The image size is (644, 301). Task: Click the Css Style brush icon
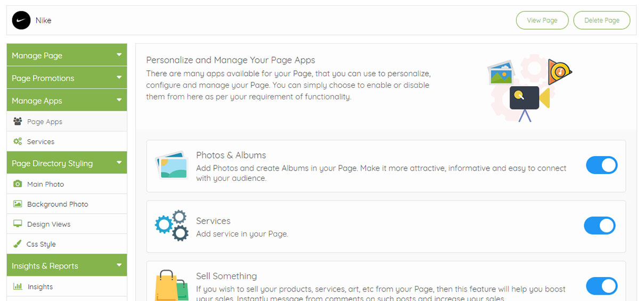click(x=17, y=244)
